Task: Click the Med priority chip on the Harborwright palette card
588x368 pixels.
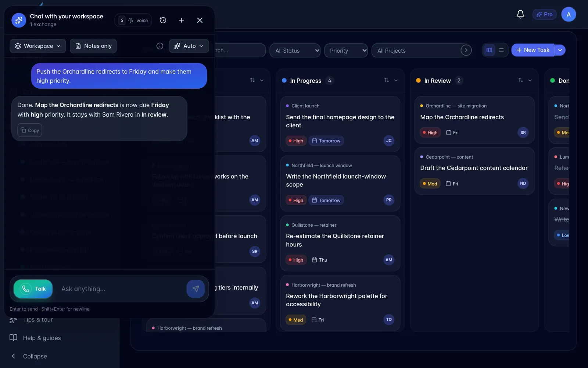Action: 296,320
